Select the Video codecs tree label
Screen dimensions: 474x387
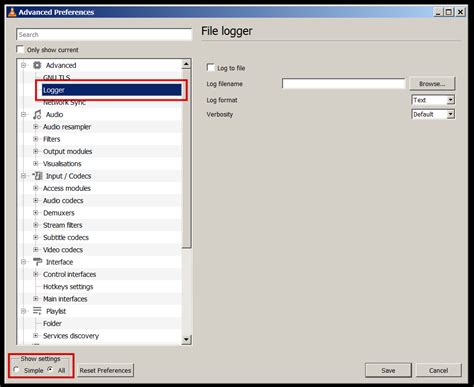coord(63,250)
